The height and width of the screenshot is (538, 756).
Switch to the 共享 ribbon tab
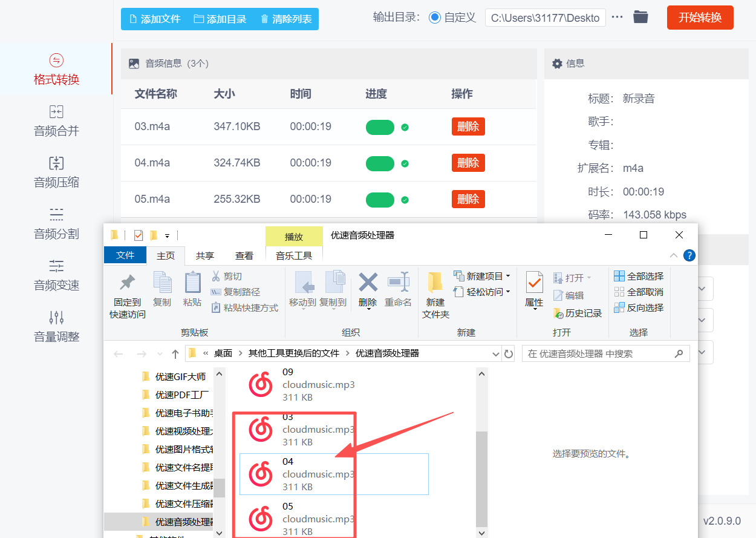pyautogui.click(x=205, y=255)
